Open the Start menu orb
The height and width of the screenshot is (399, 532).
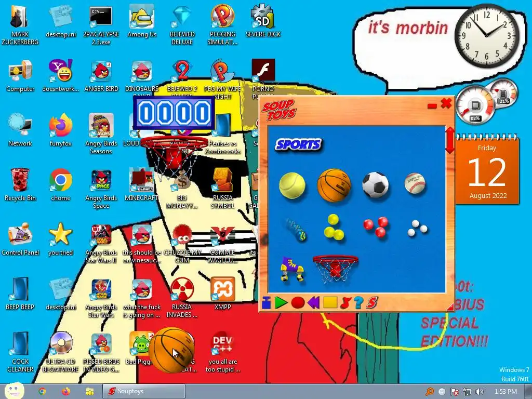14,391
